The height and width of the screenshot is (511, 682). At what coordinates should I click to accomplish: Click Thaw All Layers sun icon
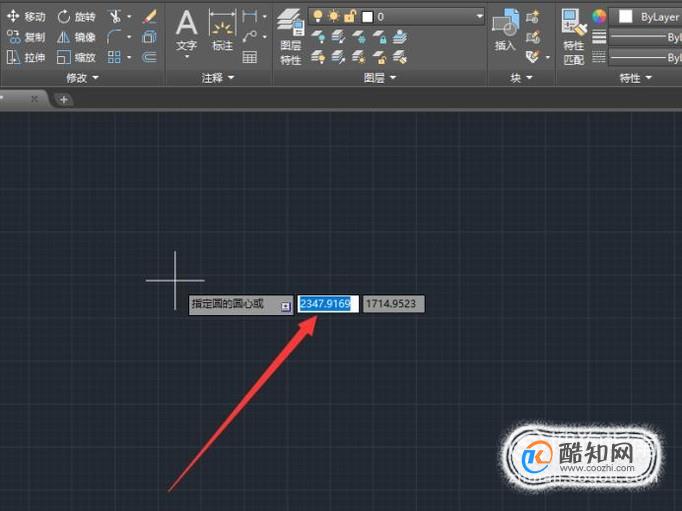tap(359, 57)
